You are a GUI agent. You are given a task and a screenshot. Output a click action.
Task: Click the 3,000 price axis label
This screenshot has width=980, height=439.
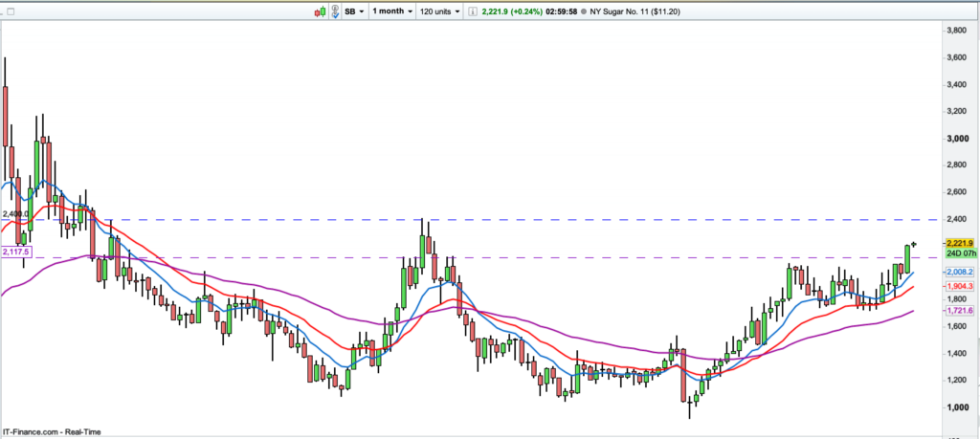coord(957,139)
